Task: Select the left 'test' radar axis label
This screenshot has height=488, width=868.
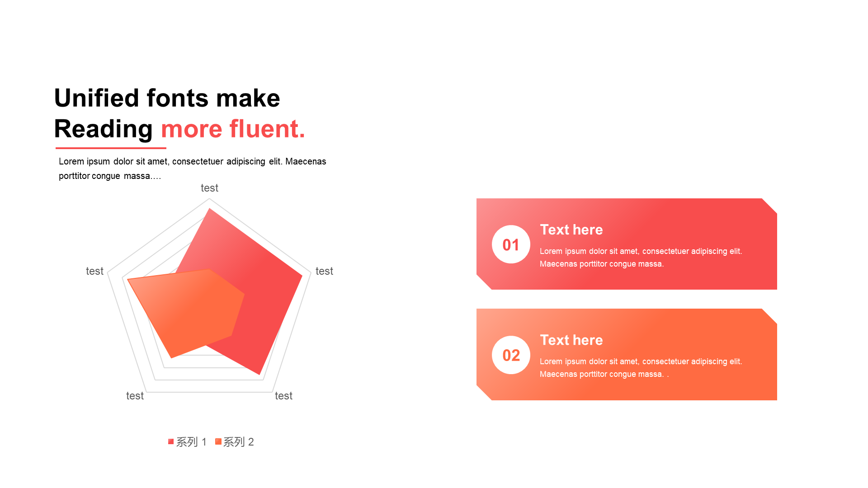Action: [94, 271]
